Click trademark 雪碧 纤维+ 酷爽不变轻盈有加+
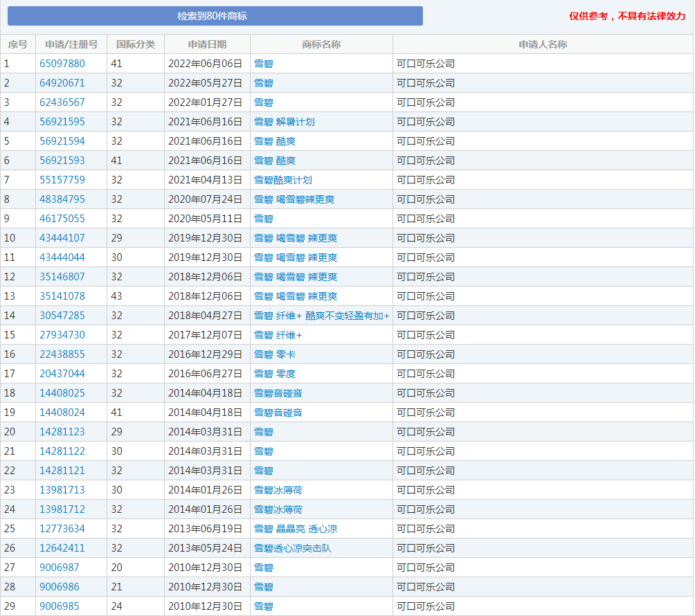695x616 pixels. [x=322, y=316]
